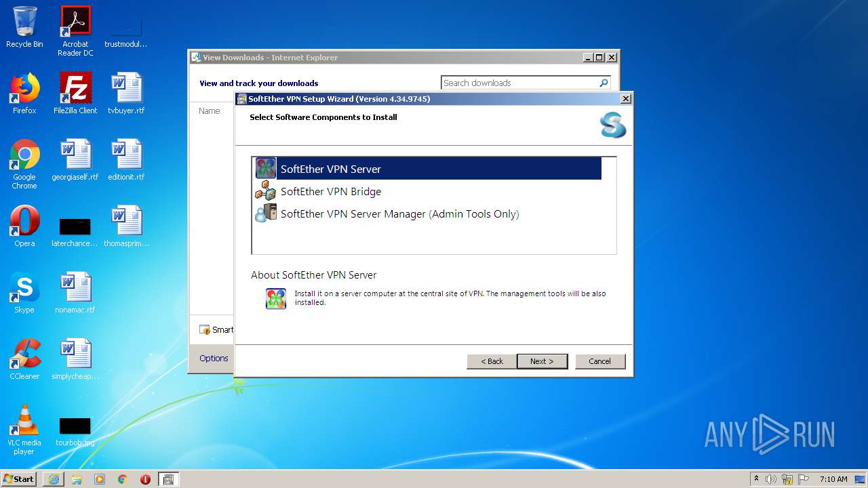The width and height of the screenshot is (868, 488).
Task: Open Google Chrome desktop shortcut
Action: [24, 164]
